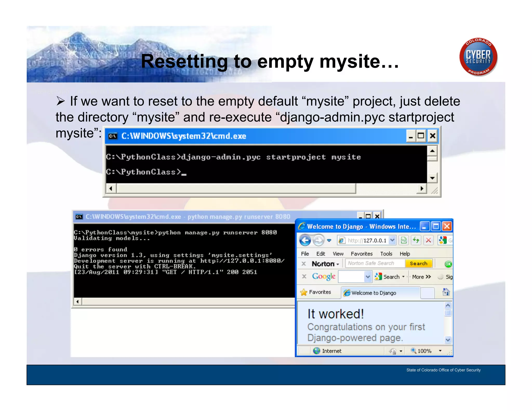
Task: Open the security status dropdown arrow
Action: click(401, 351)
